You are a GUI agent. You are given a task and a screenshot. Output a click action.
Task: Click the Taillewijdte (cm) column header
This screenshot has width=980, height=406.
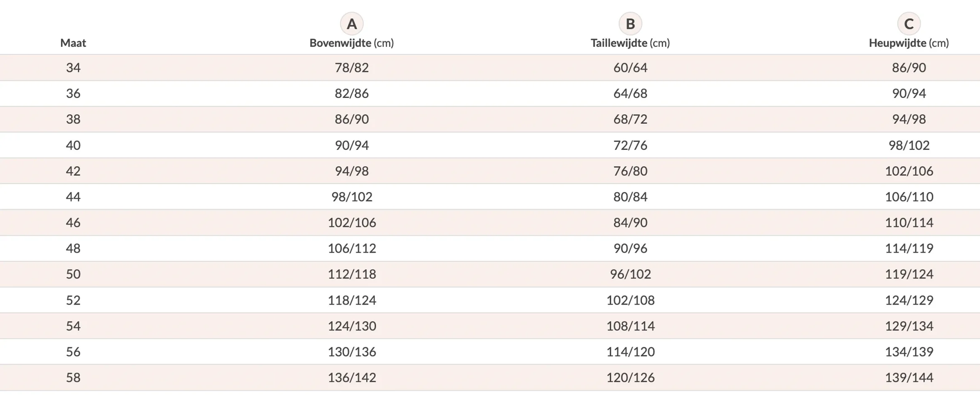click(x=630, y=43)
